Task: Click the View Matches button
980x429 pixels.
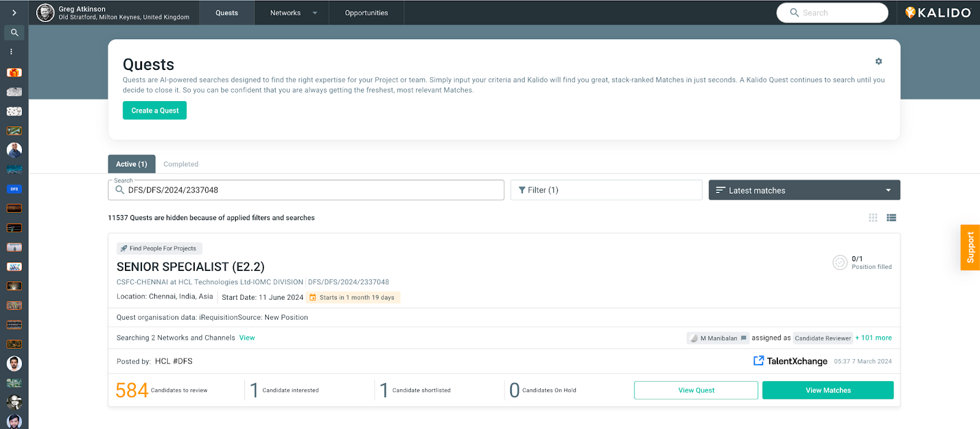Action: point(827,390)
